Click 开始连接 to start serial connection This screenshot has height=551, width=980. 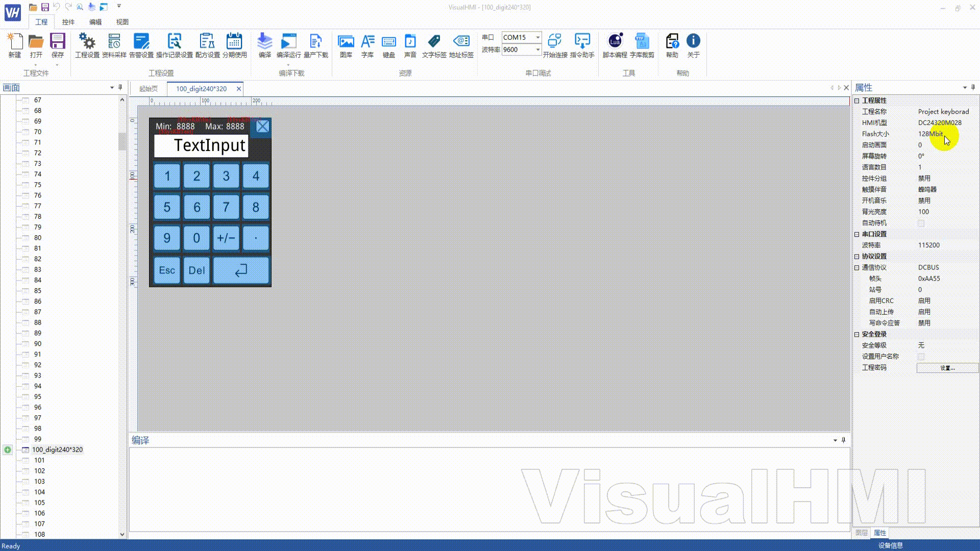click(x=555, y=45)
